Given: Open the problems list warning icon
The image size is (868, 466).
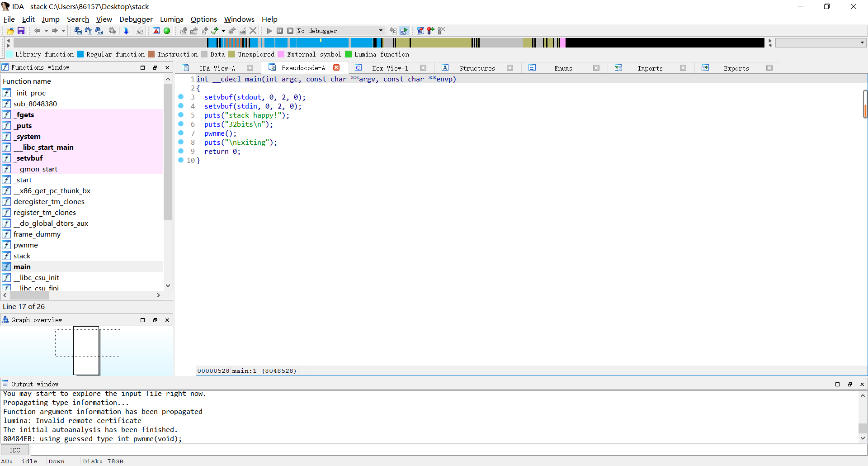Looking at the screenshot, I should point(156,31).
